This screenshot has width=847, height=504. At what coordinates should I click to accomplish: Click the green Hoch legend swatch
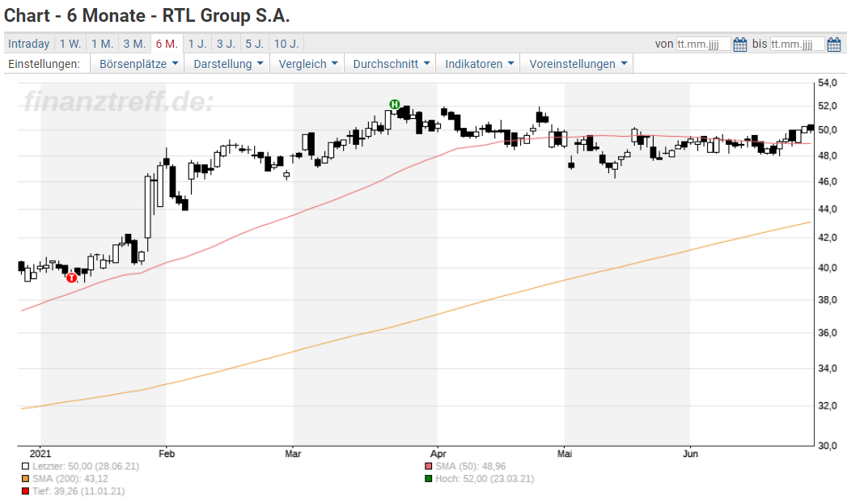click(x=429, y=479)
